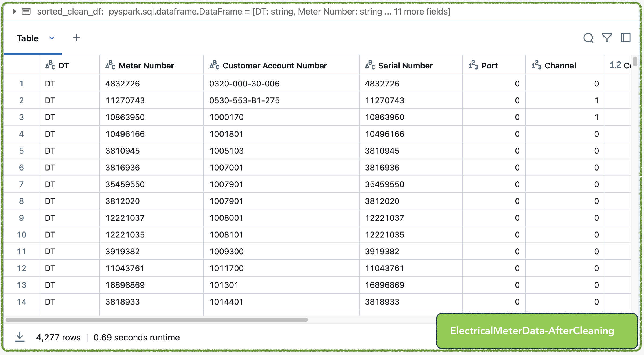Click the vertical scrollbar thumb

635,61
